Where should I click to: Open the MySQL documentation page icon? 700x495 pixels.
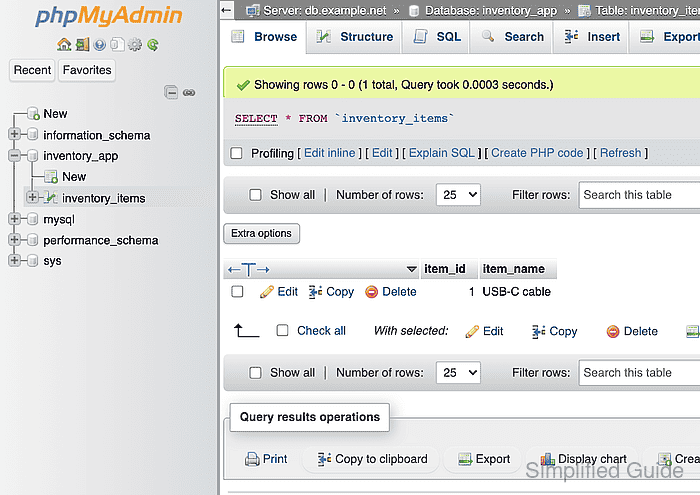(x=117, y=45)
